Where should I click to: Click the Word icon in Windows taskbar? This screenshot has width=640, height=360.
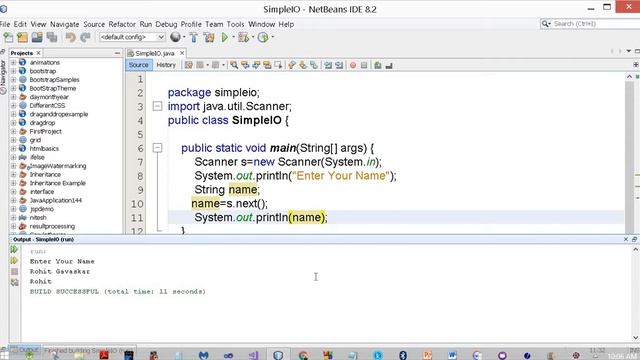(452, 355)
